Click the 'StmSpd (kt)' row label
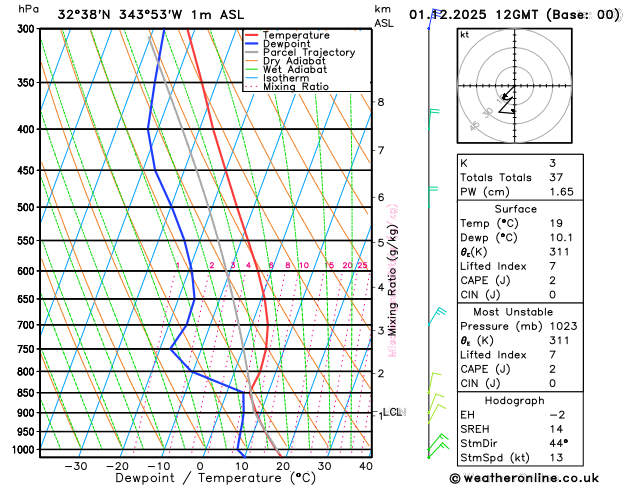 tap(495, 458)
